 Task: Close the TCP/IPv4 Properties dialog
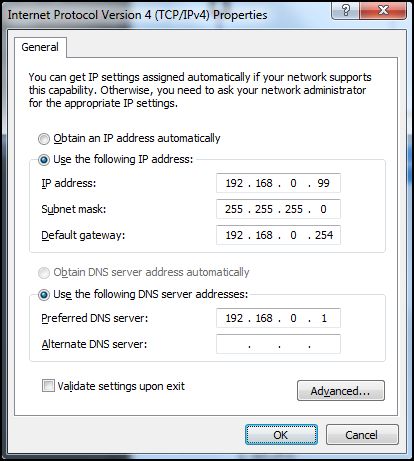[x=383, y=11]
